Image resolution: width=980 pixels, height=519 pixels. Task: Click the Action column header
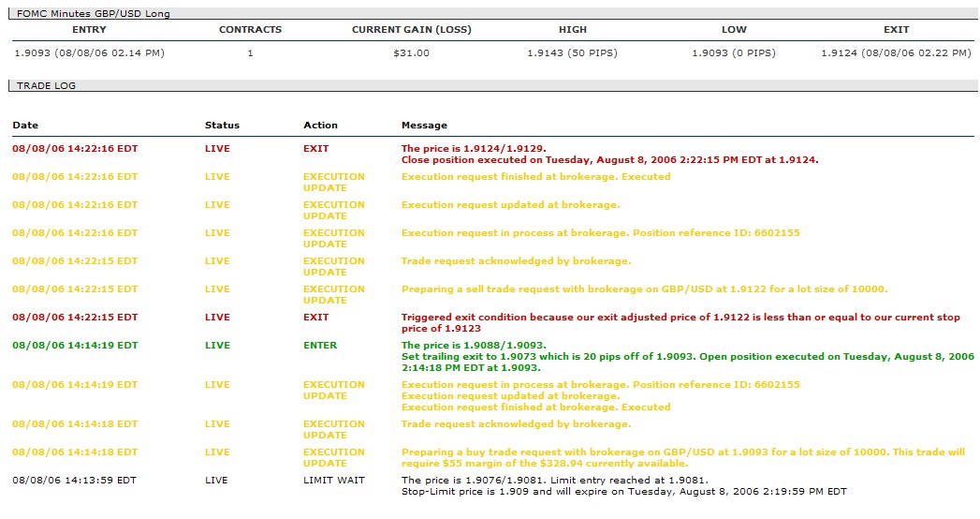pyautogui.click(x=320, y=125)
